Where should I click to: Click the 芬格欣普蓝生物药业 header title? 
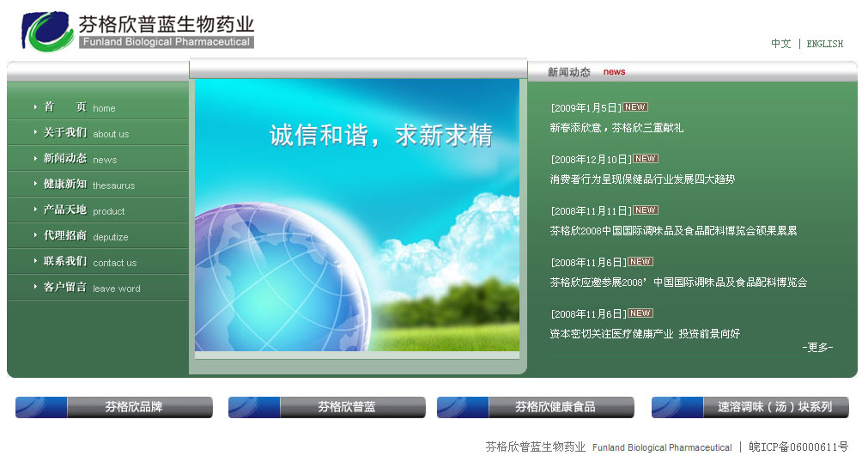coord(166,24)
